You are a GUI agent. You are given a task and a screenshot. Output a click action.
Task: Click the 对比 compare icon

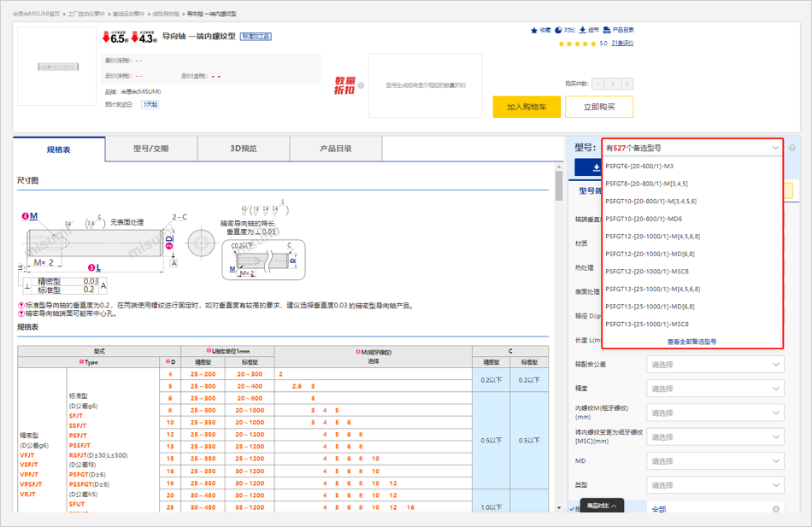559,30
